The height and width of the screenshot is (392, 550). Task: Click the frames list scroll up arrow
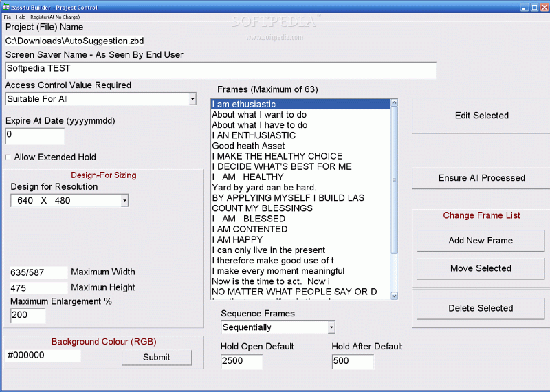tap(394, 102)
